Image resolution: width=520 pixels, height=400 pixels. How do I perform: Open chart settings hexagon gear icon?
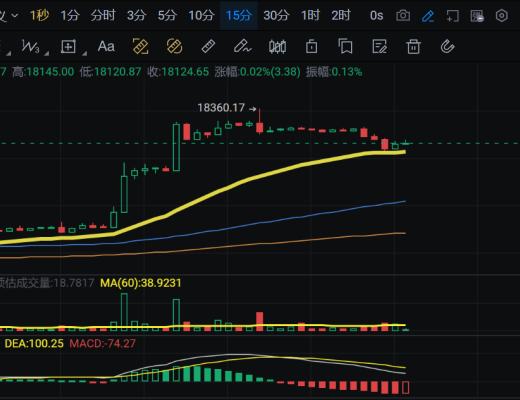(502, 16)
